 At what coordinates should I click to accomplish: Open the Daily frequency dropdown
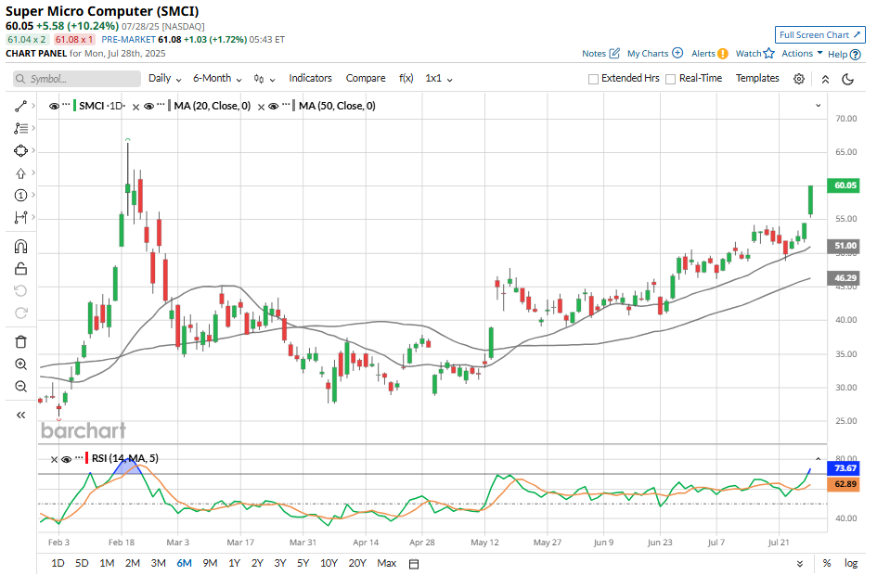pos(165,79)
